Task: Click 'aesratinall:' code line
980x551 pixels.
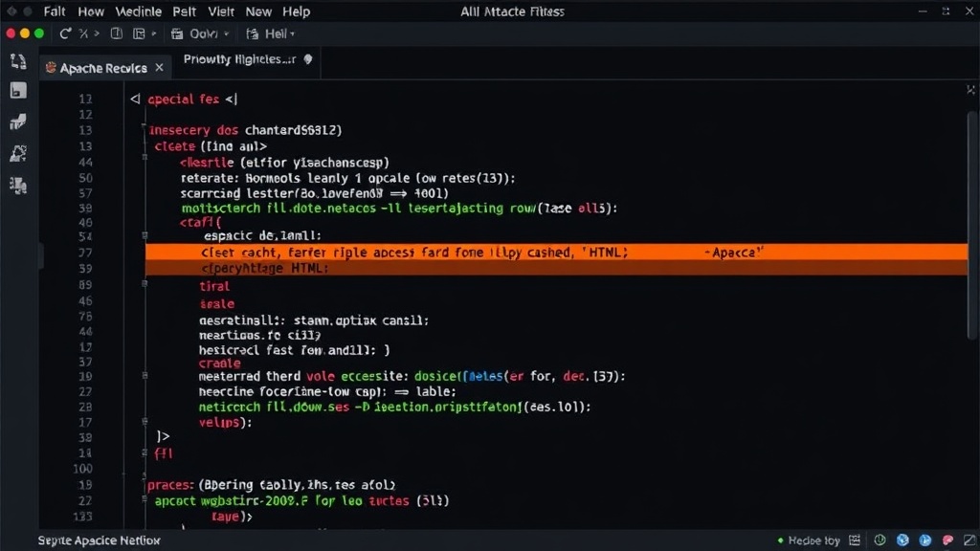Action: point(314,320)
